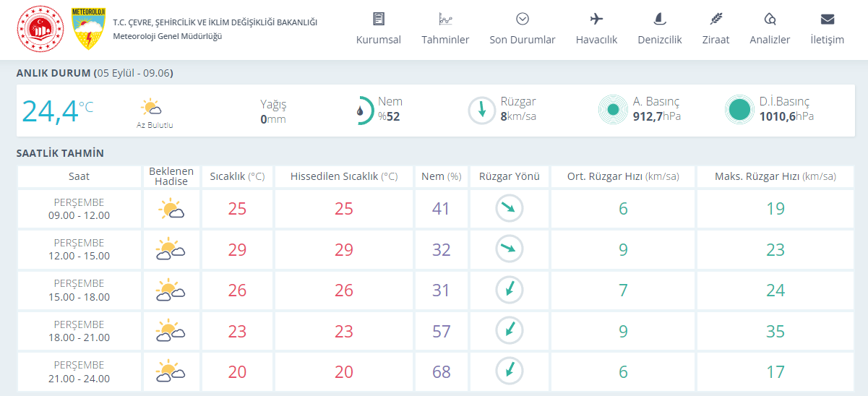Open the Analizler menu label
Viewport: 868px width, 396px height.
point(770,40)
